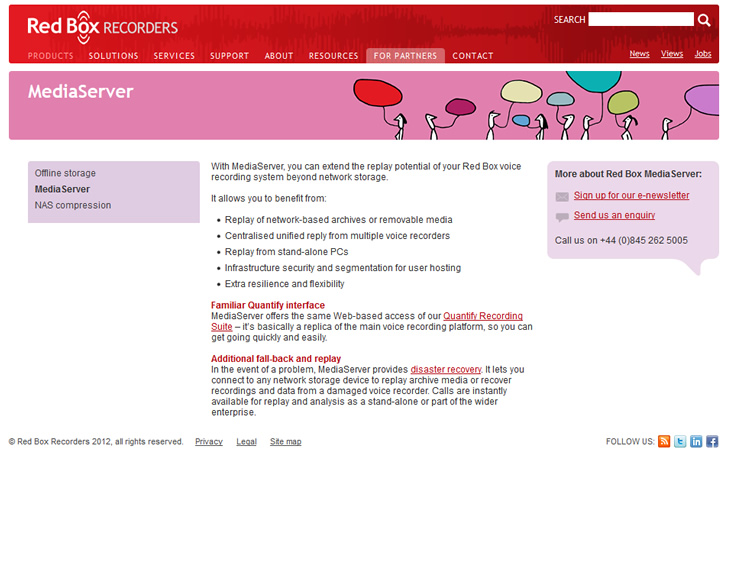Click bullet 'Replay from stand-alone PCs'
The width and height of the screenshot is (729, 562).
pos(286,252)
